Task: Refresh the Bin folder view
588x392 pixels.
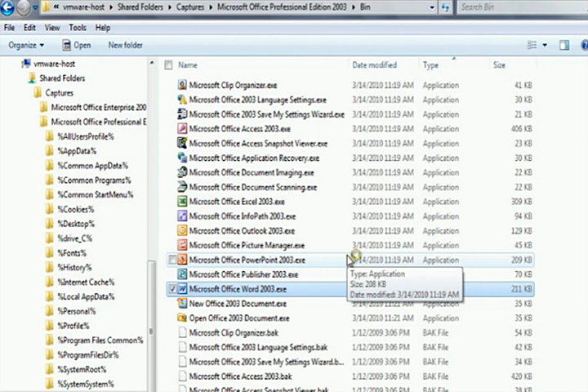Action: click(x=445, y=7)
